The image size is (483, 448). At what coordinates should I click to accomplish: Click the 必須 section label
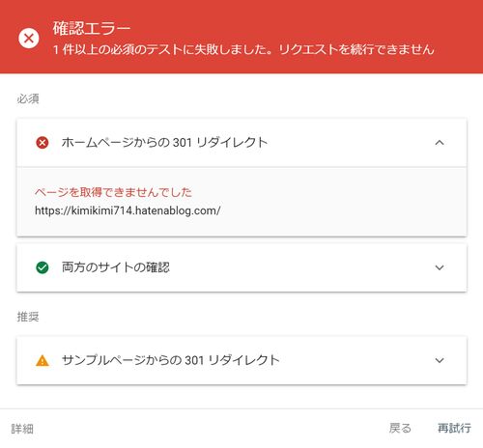(28, 98)
